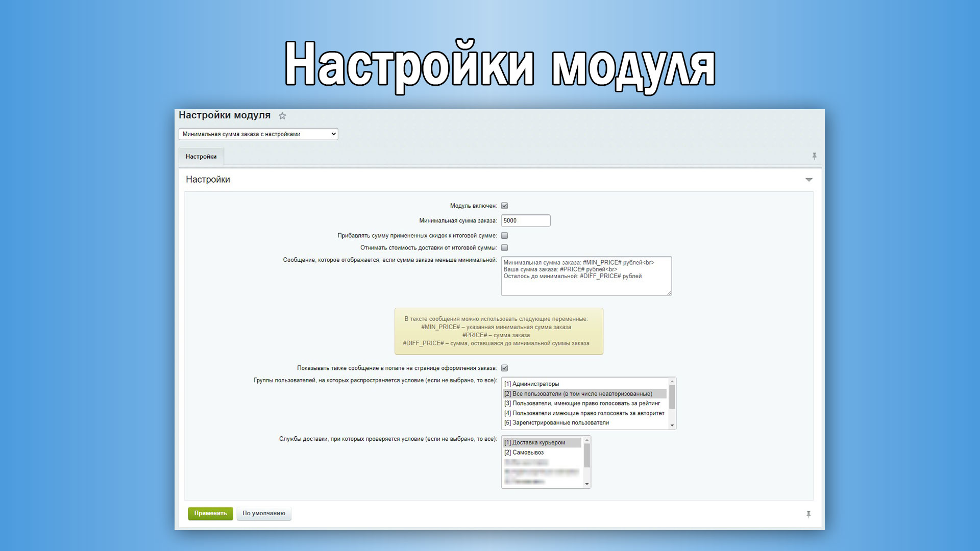The image size is (980, 551).
Task: Select '[5] Зарегистрированные пользователи' group
Action: [x=556, y=422]
